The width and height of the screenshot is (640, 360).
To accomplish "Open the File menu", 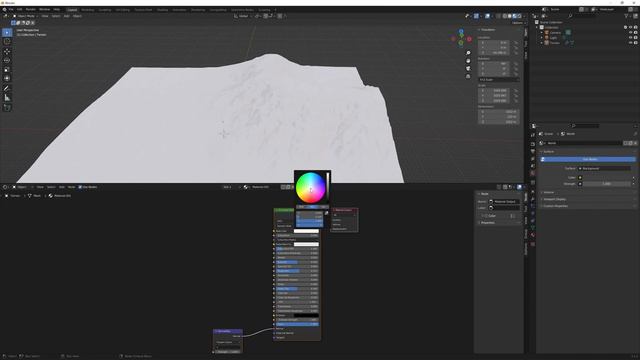I will (x=11, y=9).
